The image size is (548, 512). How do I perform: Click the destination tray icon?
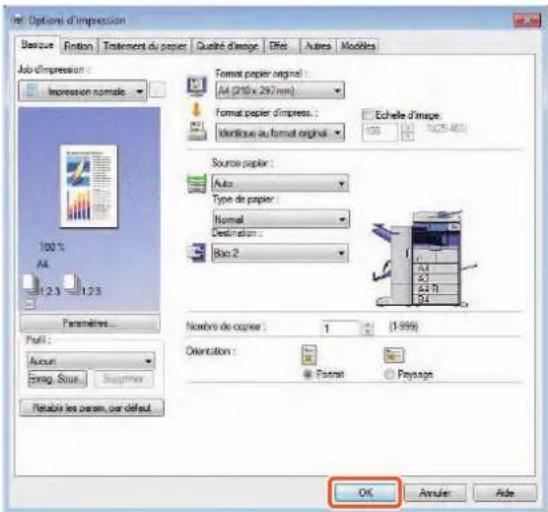click(196, 252)
